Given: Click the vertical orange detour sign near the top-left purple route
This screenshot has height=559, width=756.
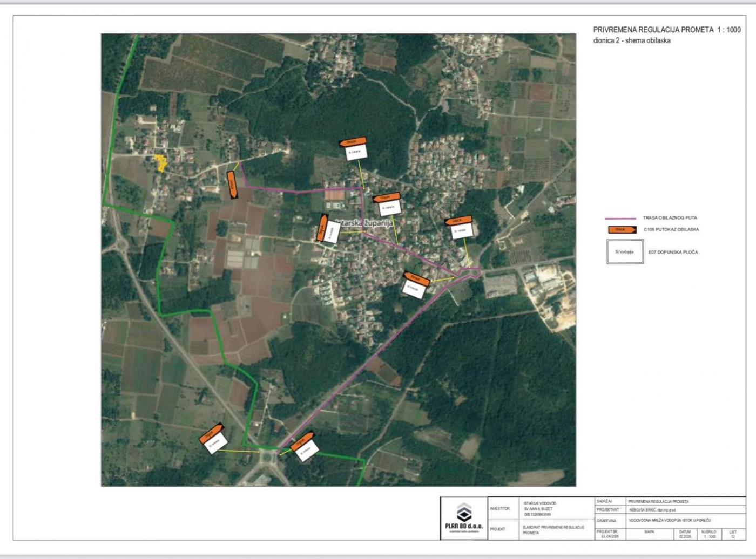Looking at the screenshot, I should [x=232, y=185].
